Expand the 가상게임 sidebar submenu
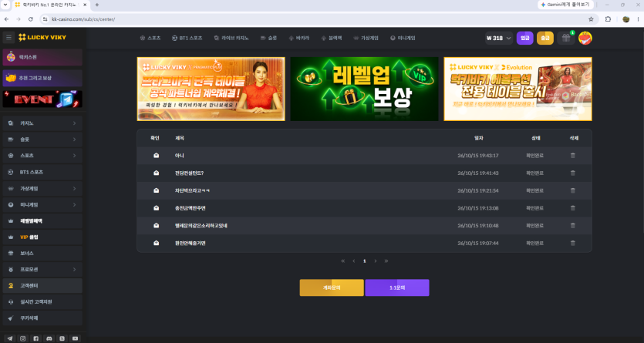Image resolution: width=644 pixels, height=343 pixels. (x=74, y=188)
